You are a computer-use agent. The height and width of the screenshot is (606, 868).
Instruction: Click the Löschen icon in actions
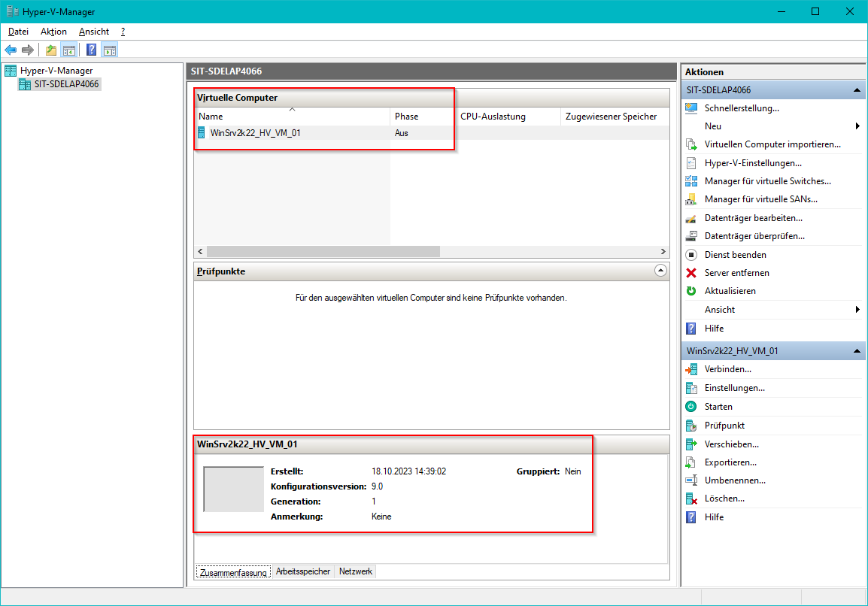691,498
